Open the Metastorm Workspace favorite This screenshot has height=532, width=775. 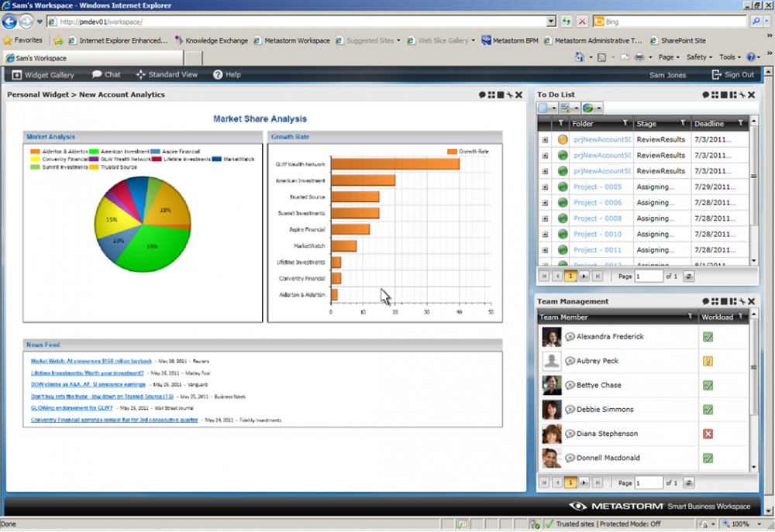click(x=291, y=40)
